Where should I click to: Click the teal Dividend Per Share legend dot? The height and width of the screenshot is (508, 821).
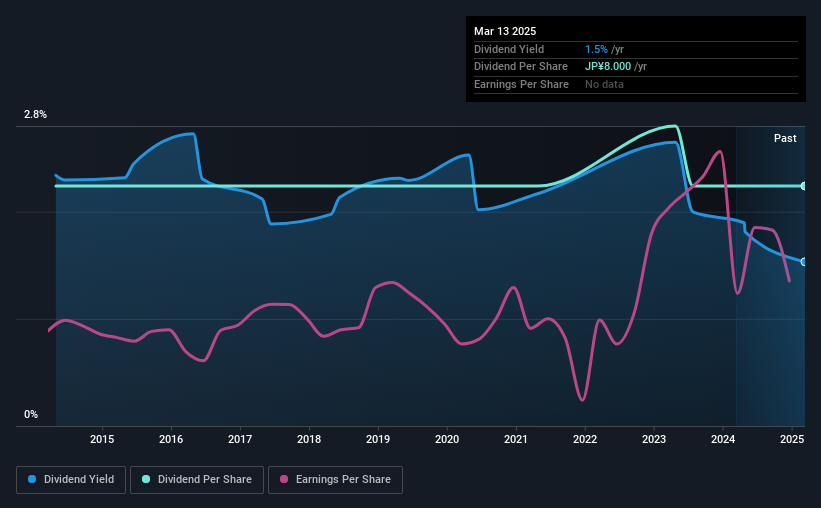pos(146,479)
